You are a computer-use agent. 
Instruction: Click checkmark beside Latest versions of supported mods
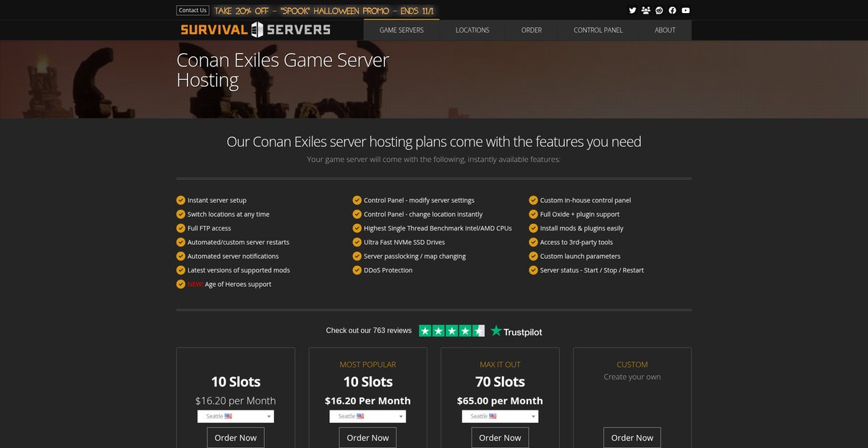181,270
